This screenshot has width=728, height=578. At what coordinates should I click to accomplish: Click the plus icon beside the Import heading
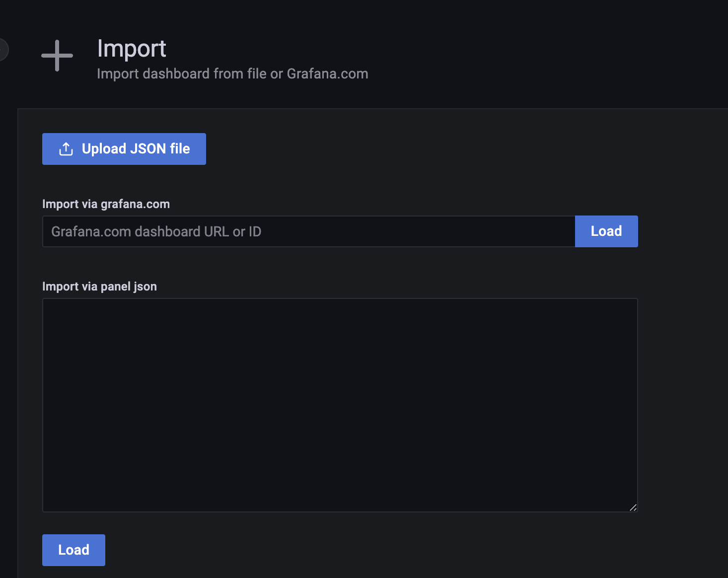click(57, 56)
